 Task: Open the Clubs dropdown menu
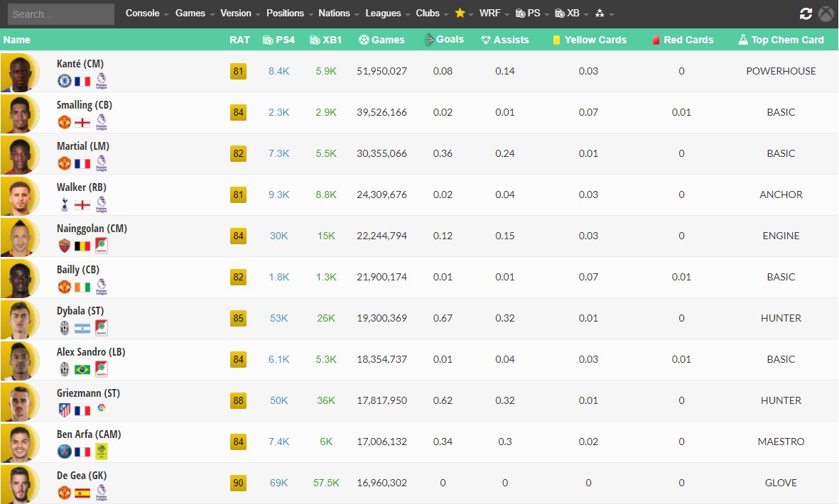tap(433, 13)
